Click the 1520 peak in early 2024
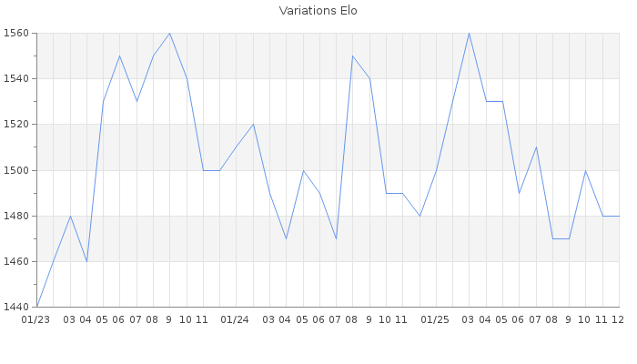This screenshot has height=364, width=637. (253, 125)
